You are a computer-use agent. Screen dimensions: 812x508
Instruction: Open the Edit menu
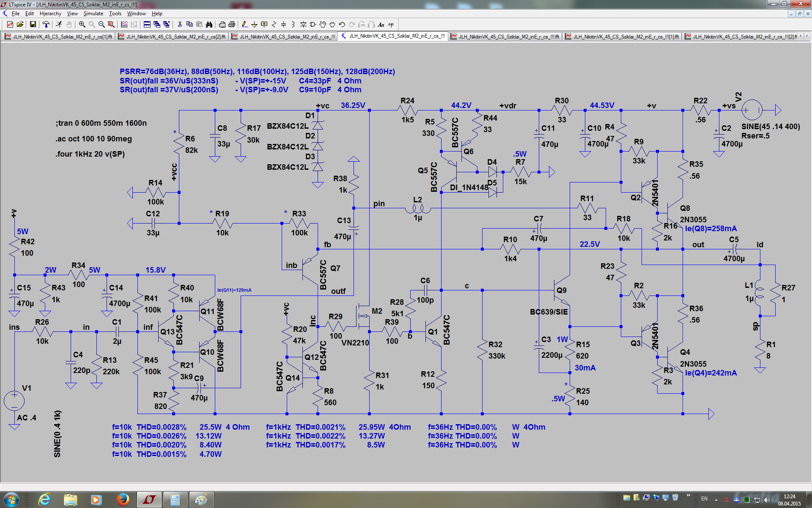click(x=29, y=14)
